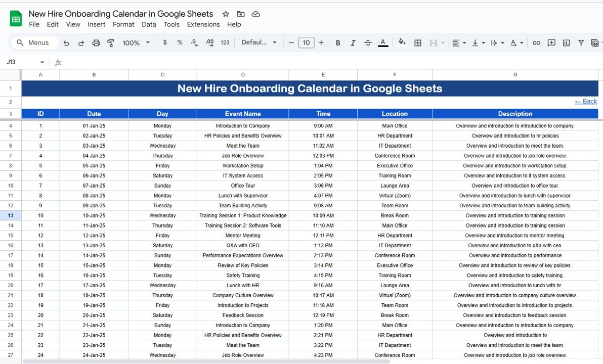
Task: Open the zoom level dropdown
Action: pyautogui.click(x=136, y=43)
